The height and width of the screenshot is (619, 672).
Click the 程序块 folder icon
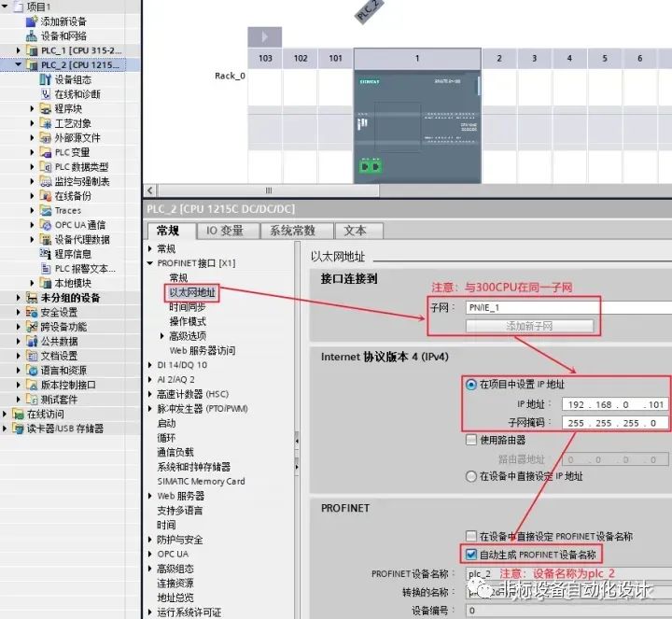(x=46, y=108)
